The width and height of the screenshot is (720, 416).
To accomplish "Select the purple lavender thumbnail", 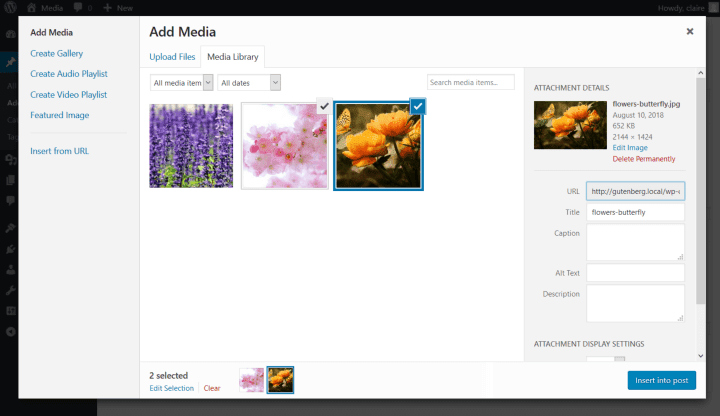I will point(191,145).
